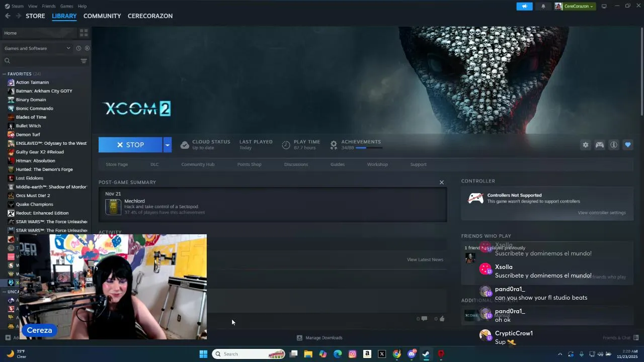
Task: Open Instagram from the taskbar
Action: tap(353, 354)
